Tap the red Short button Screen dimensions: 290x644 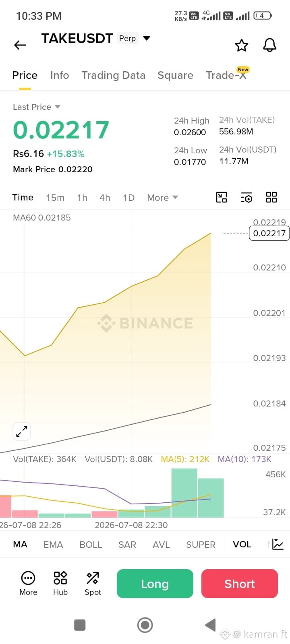point(240,584)
